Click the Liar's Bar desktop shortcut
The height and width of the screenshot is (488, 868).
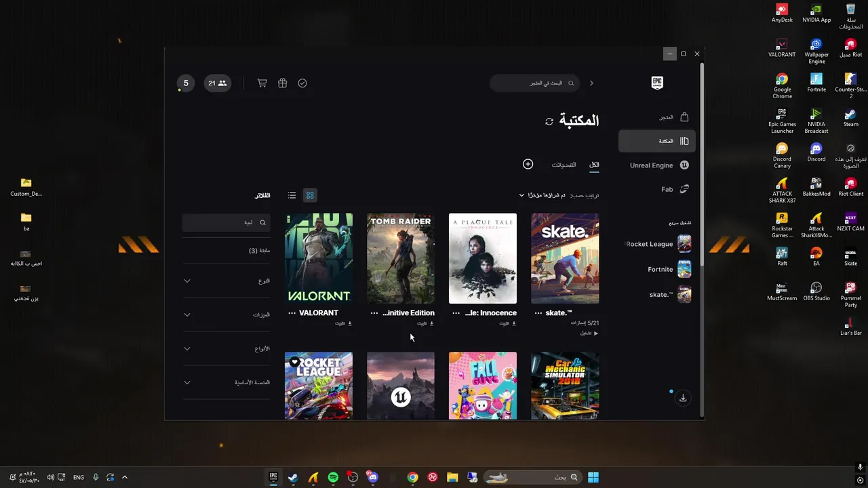click(850, 327)
